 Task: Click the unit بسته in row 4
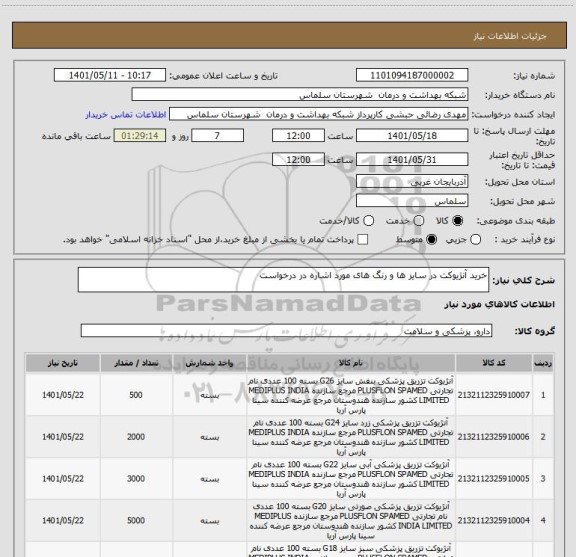(x=210, y=521)
